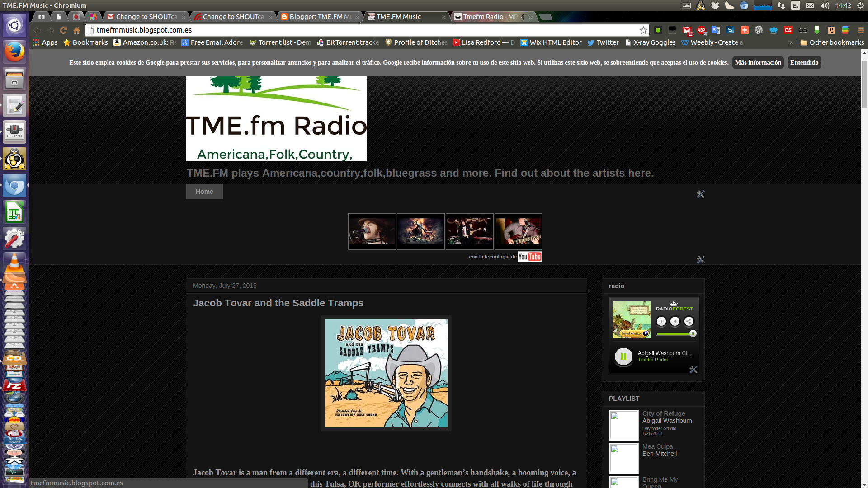The width and height of the screenshot is (868, 488).
Task: Launch Firefox from the Ubuntu dock
Action: (x=14, y=52)
